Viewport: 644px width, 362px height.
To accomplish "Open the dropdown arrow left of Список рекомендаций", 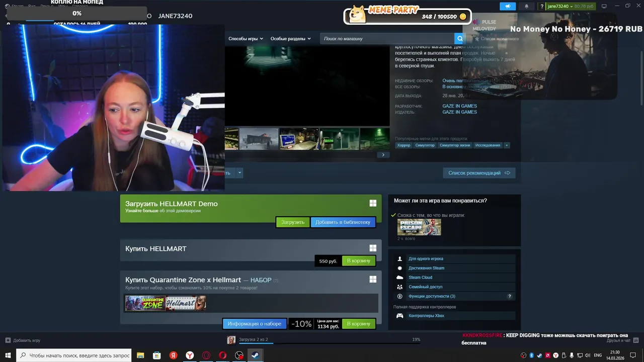I will pyautogui.click(x=239, y=173).
